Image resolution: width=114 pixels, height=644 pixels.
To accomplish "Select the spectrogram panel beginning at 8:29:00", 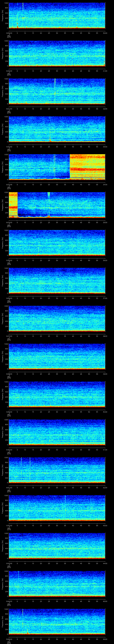I will [x=57, y=16].
